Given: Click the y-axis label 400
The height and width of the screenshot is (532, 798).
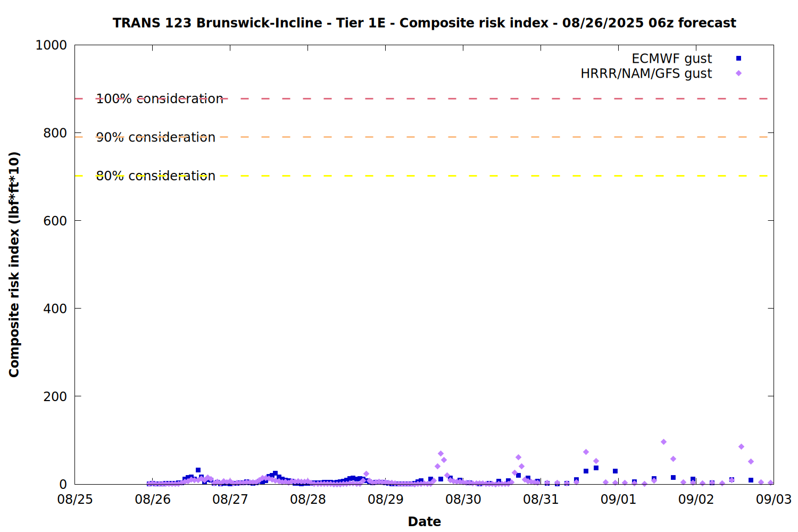Looking at the screenshot, I should pos(55,309).
